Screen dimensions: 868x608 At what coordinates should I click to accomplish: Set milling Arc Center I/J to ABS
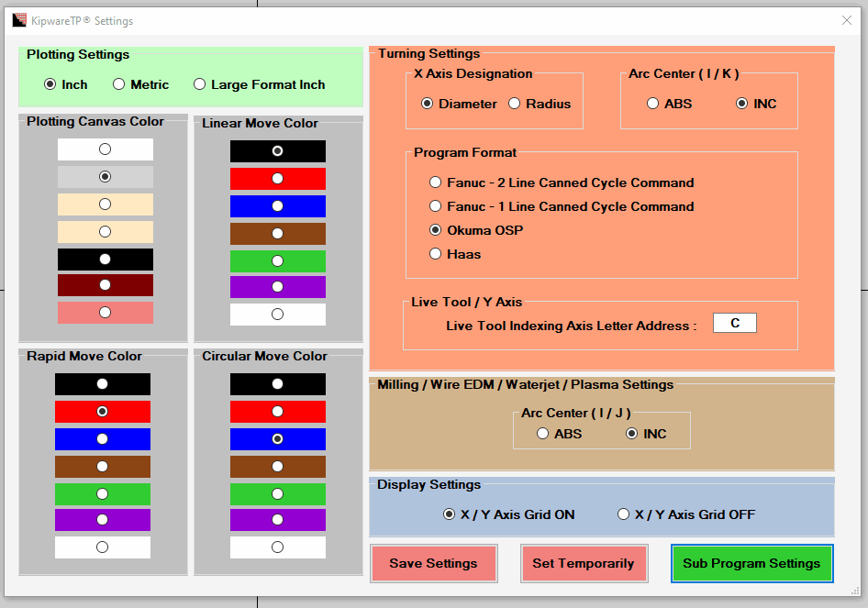[559, 434]
